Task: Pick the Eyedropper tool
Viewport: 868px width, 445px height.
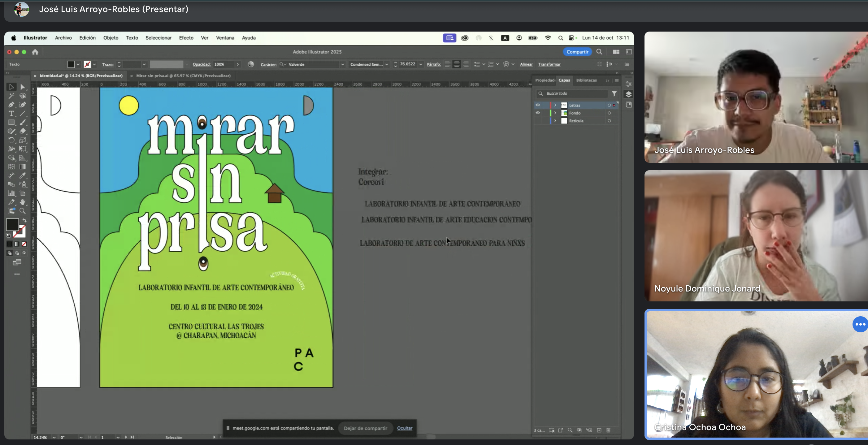Action: pos(23,175)
